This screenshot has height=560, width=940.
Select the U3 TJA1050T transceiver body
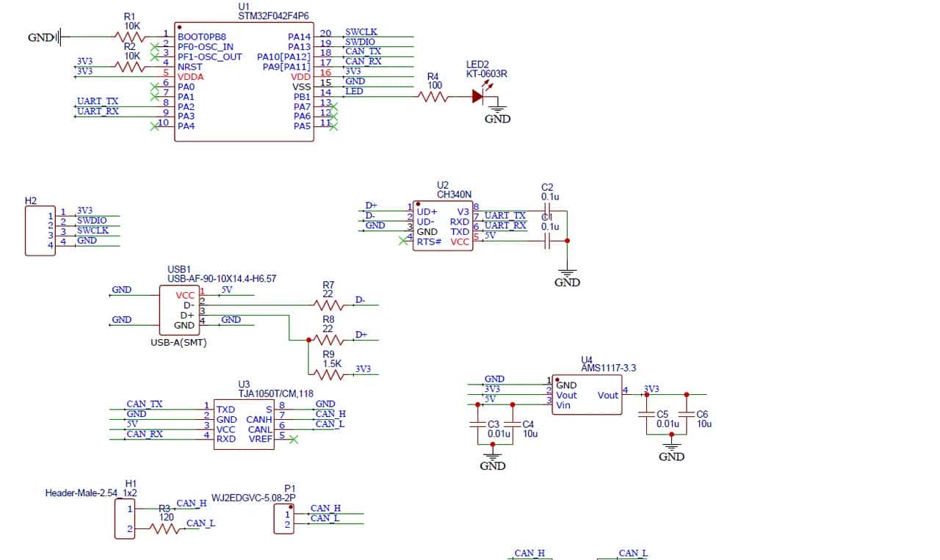tap(245, 424)
